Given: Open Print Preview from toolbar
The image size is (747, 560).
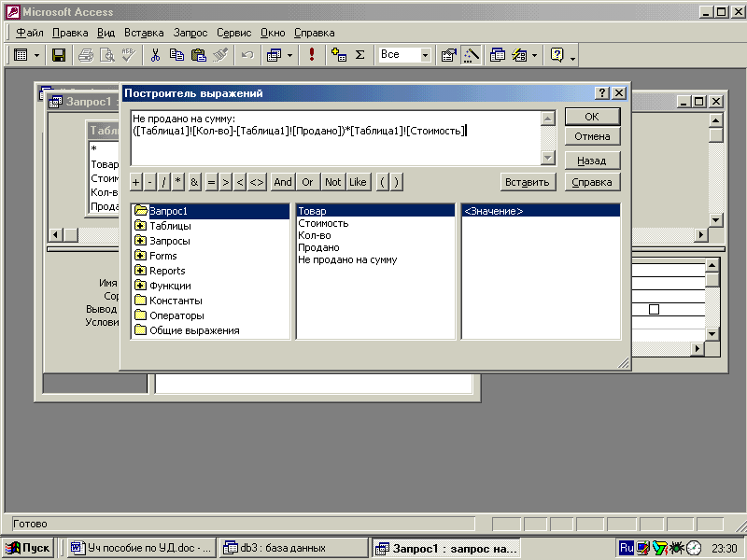Looking at the screenshot, I should pos(107,55).
